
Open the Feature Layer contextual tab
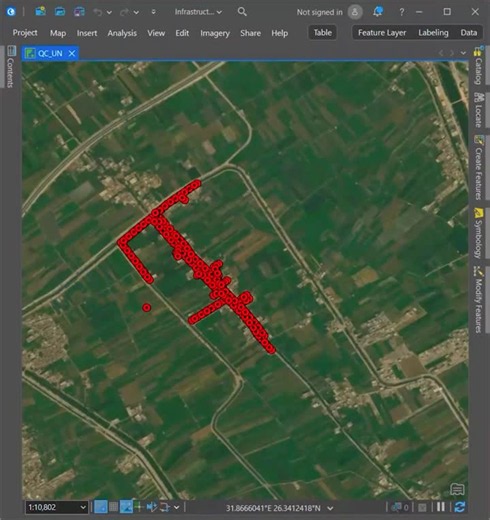coord(382,33)
